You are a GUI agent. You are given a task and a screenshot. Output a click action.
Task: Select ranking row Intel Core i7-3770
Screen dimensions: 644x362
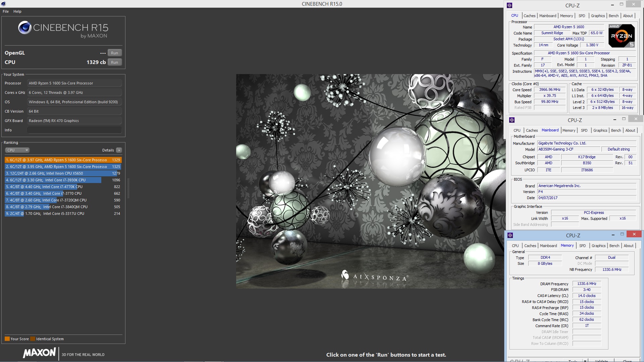point(63,193)
